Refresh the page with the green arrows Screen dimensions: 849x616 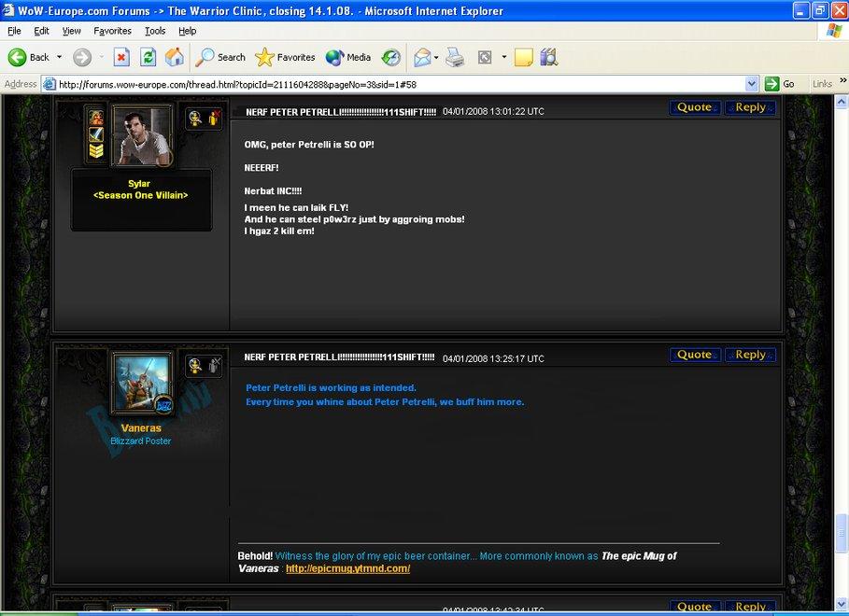coord(148,57)
